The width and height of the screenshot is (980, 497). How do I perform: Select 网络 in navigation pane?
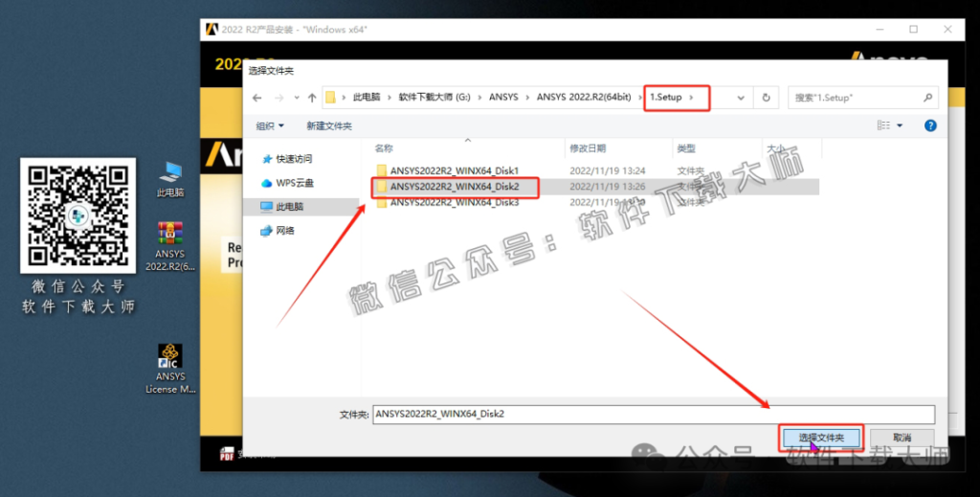point(278,230)
